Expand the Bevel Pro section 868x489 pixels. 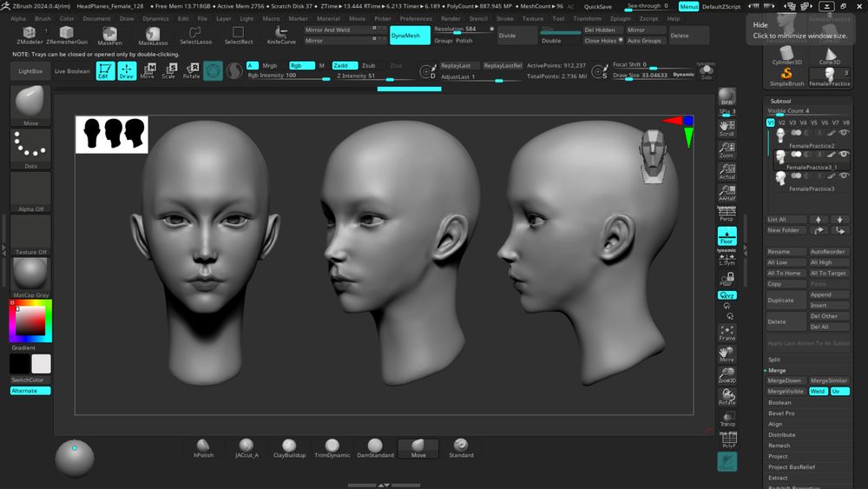(x=781, y=413)
